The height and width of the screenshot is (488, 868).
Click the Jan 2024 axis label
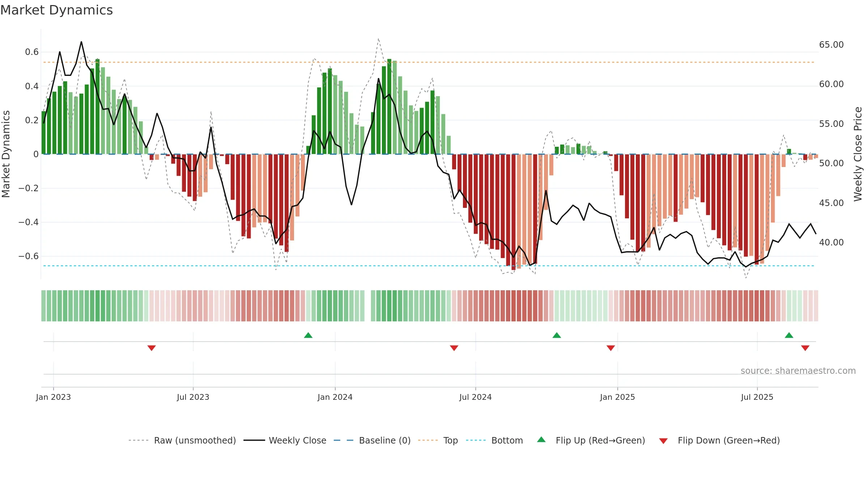coord(335,397)
